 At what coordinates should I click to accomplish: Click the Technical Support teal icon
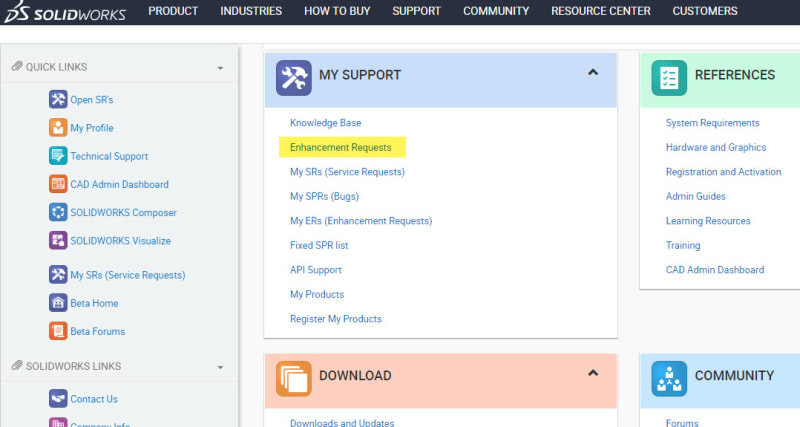point(58,156)
